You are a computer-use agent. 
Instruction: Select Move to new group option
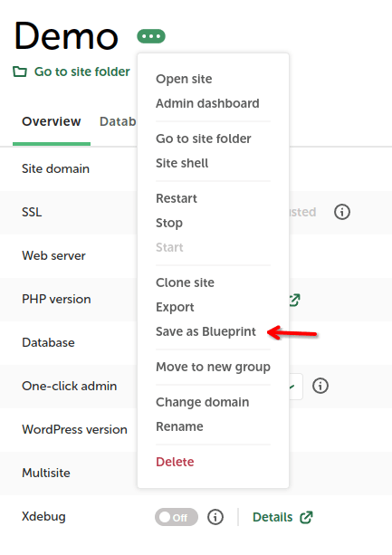tap(213, 367)
